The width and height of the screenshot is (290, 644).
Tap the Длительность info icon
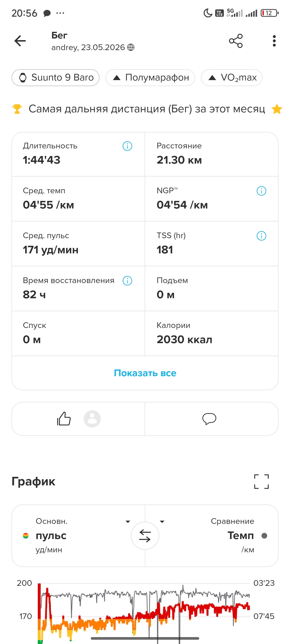(127, 146)
